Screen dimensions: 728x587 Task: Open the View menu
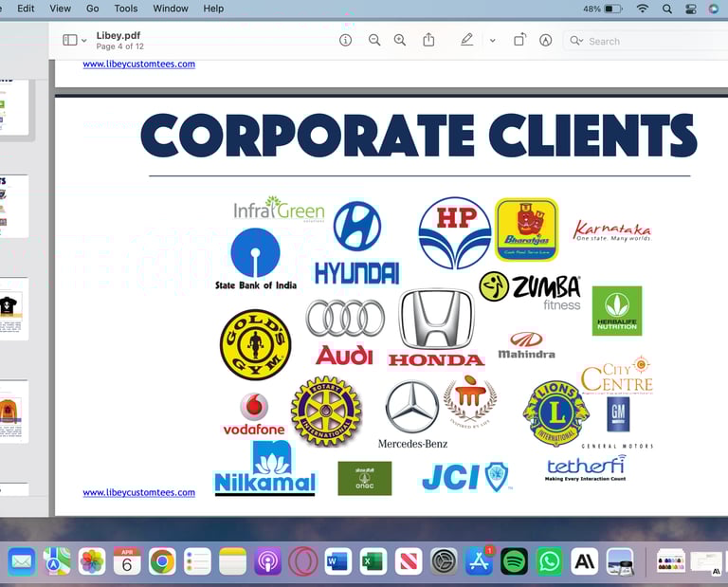pyautogui.click(x=61, y=9)
